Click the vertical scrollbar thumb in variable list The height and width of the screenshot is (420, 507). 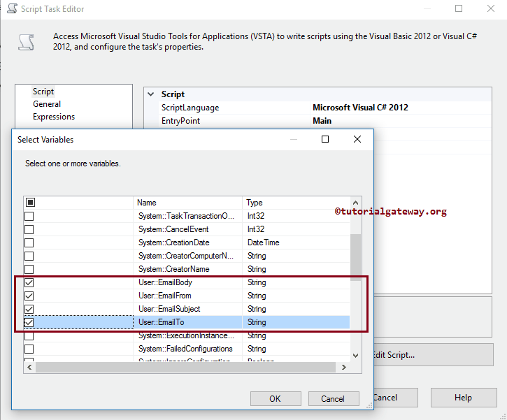355,257
